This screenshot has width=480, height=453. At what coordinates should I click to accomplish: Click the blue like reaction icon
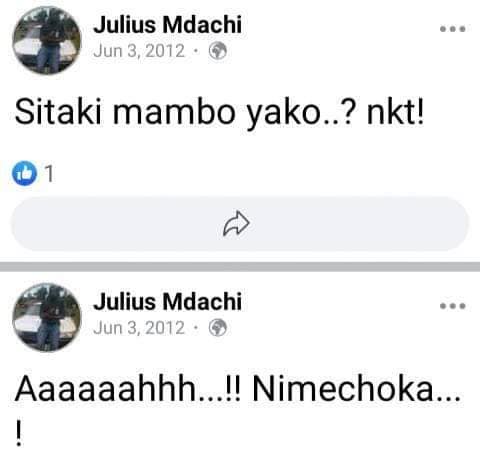pyautogui.click(x=24, y=173)
